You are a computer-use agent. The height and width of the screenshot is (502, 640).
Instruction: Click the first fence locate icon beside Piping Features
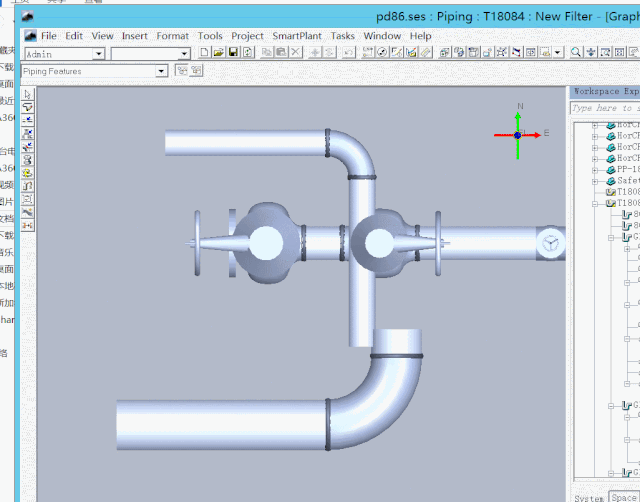pos(182,71)
